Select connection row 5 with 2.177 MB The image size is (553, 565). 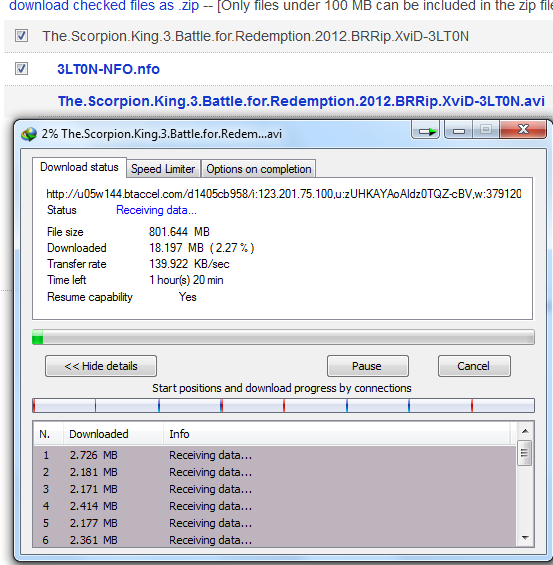point(275,523)
